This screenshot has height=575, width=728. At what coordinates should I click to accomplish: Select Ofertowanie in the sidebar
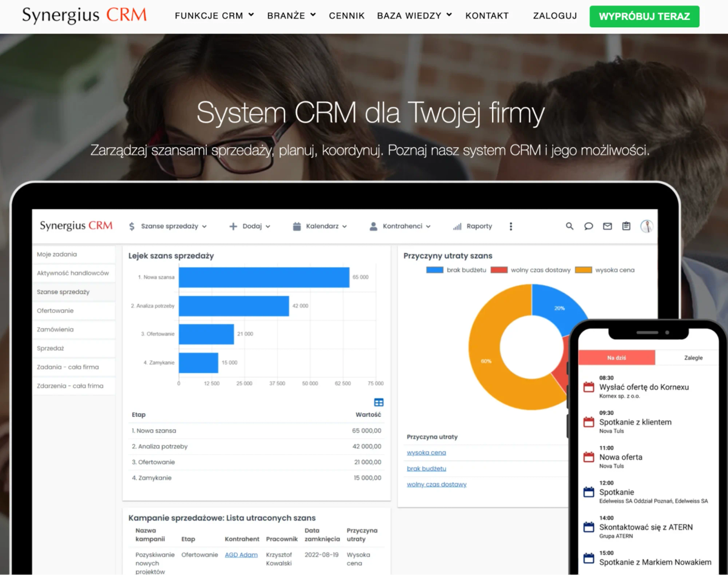(73, 311)
